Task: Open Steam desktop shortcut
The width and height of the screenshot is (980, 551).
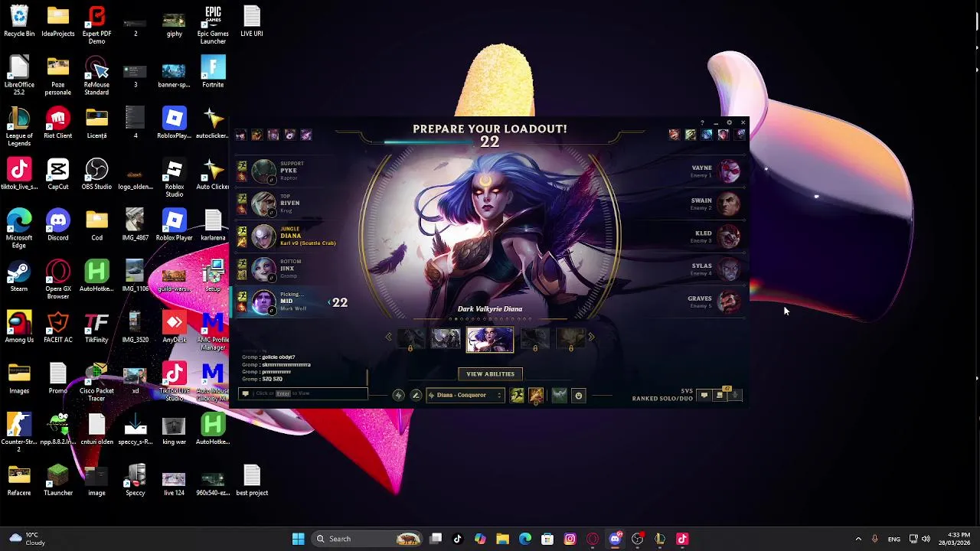Action: [x=19, y=277]
